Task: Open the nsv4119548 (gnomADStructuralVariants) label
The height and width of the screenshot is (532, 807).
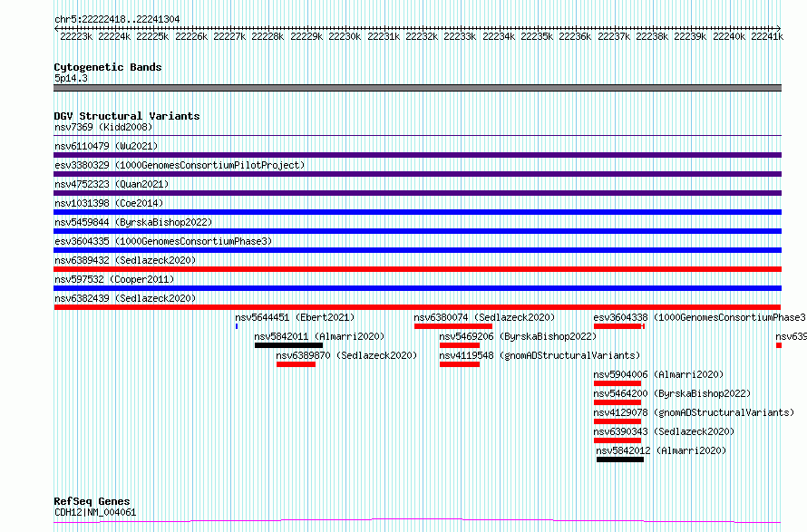Action: pos(540,355)
